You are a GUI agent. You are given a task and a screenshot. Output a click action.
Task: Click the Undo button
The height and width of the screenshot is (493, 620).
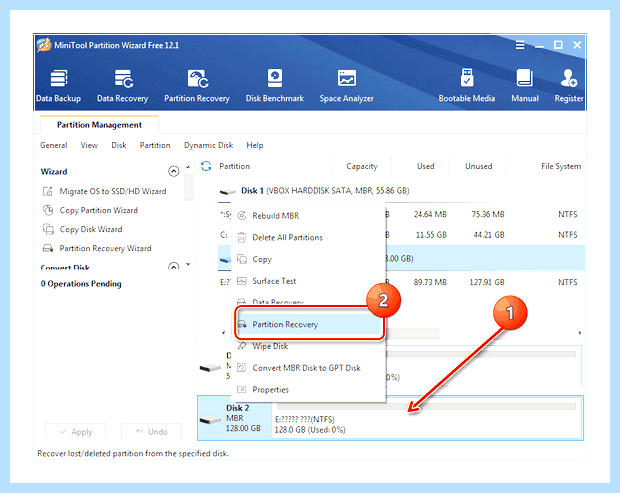click(151, 431)
